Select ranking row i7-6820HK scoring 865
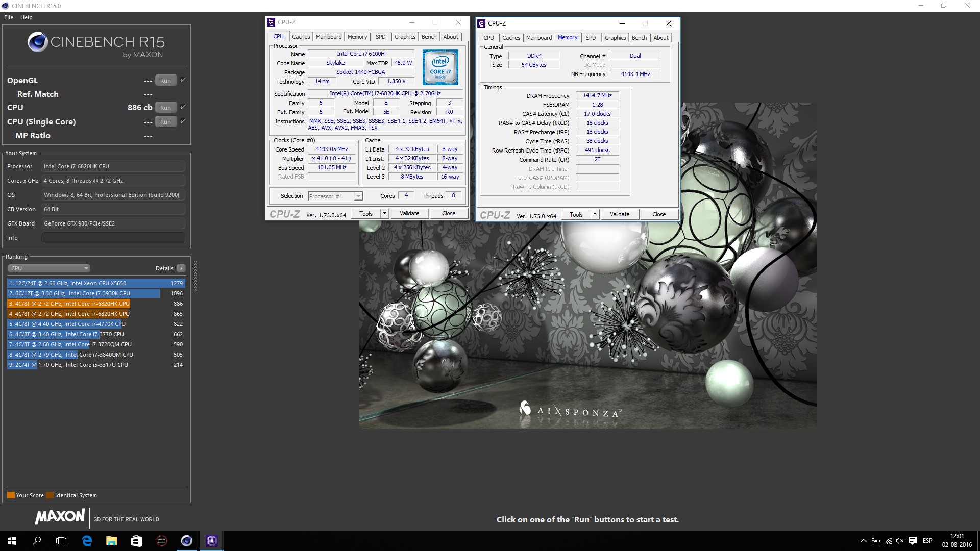The width and height of the screenshot is (980, 551). pyautogui.click(x=96, y=314)
